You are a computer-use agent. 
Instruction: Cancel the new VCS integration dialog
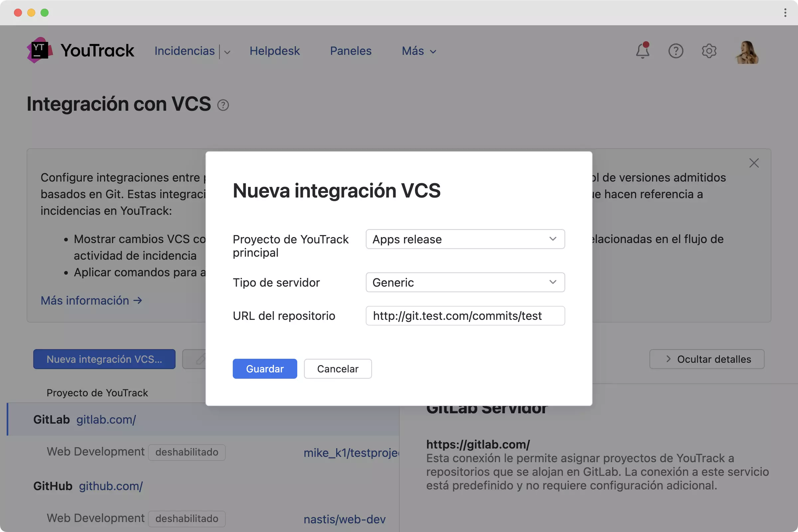[x=337, y=369]
